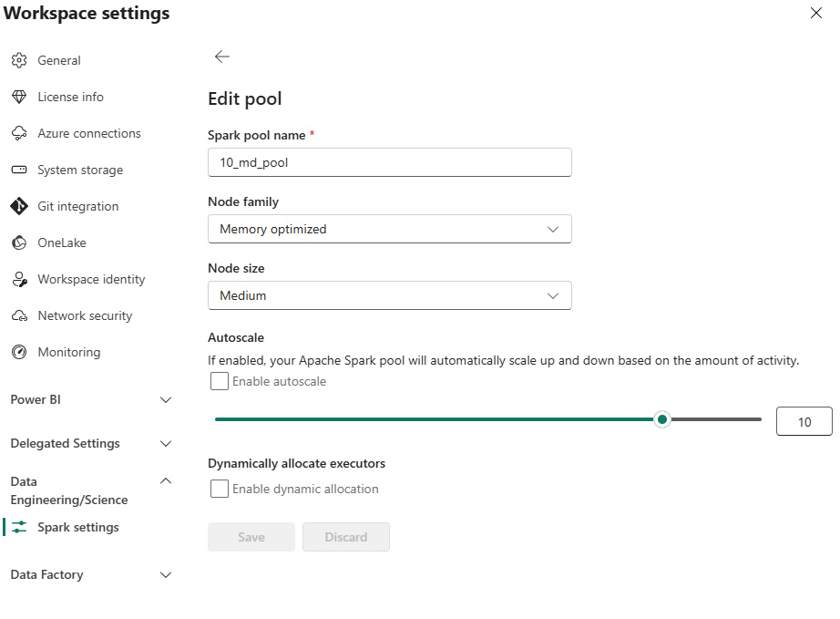Viewport: 840px width, 619px height.
Task: Click the Azure connections cloud icon
Action: click(x=19, y=133)
